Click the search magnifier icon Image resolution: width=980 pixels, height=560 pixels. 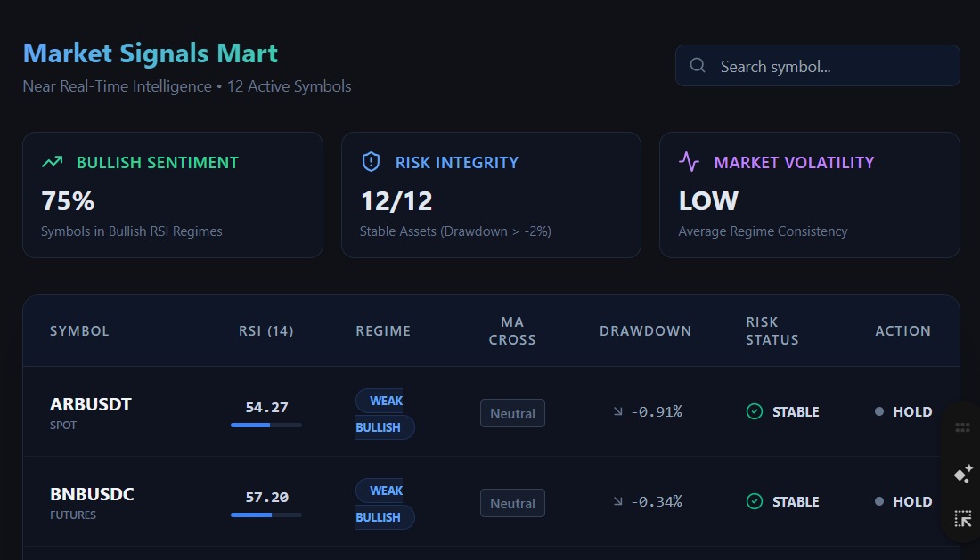point(698,66)
